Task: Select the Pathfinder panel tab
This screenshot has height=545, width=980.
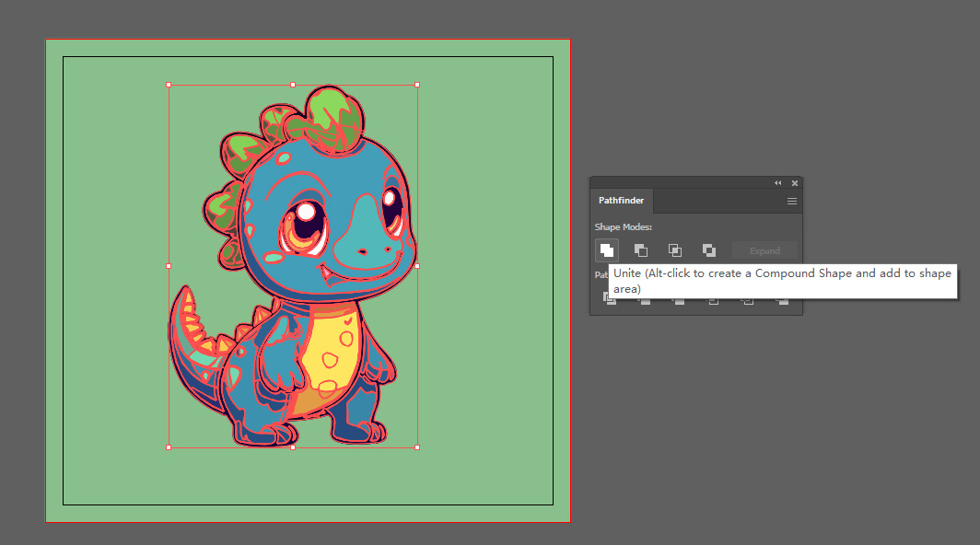Action: tap(621, 201)
